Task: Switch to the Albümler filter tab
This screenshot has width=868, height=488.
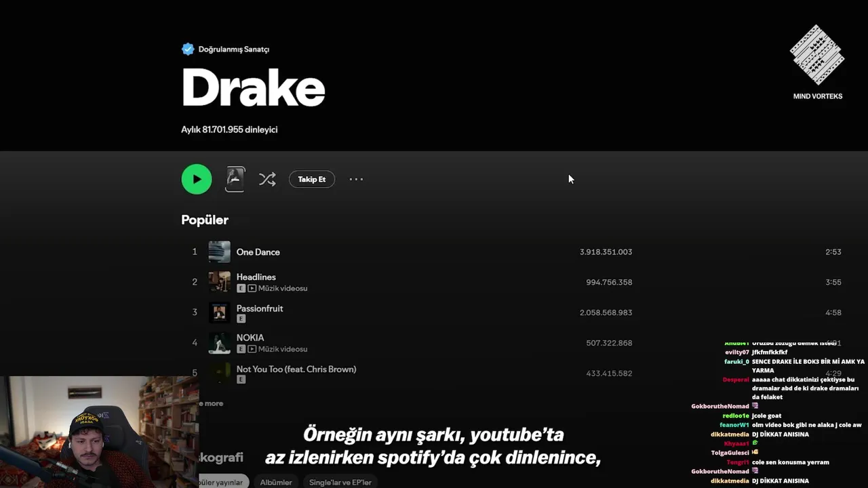Action: click(276, 482)
